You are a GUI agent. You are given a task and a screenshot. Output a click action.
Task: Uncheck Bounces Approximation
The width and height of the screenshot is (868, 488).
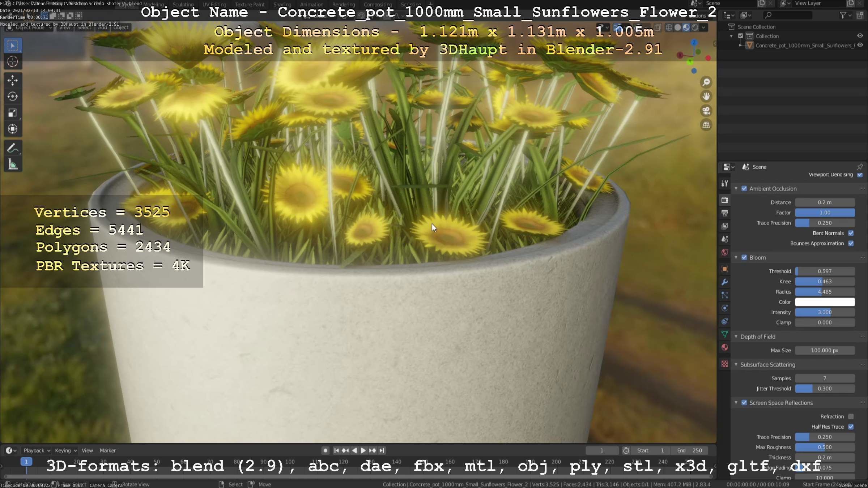coord(851,243)
